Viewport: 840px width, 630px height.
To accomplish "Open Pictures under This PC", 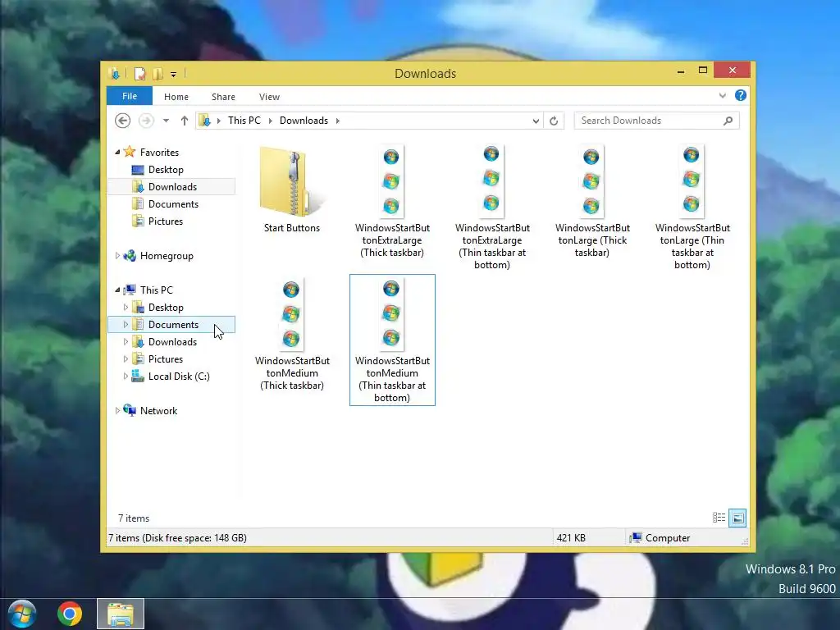I will [166, 359].
